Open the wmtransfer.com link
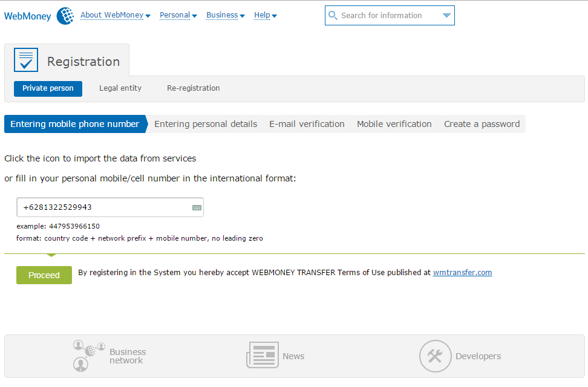The width and height of the screenshot is (588, 387). 462,273
